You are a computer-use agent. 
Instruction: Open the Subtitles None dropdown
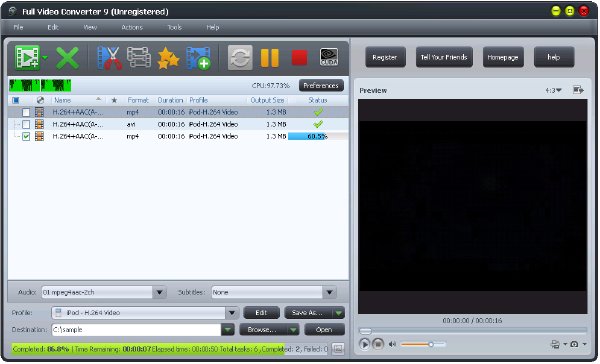click(329, 292)
